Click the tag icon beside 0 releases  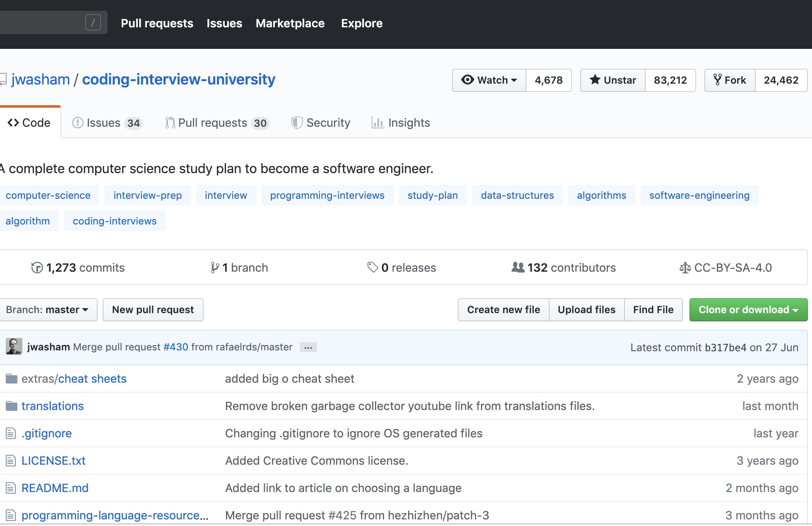372,268
